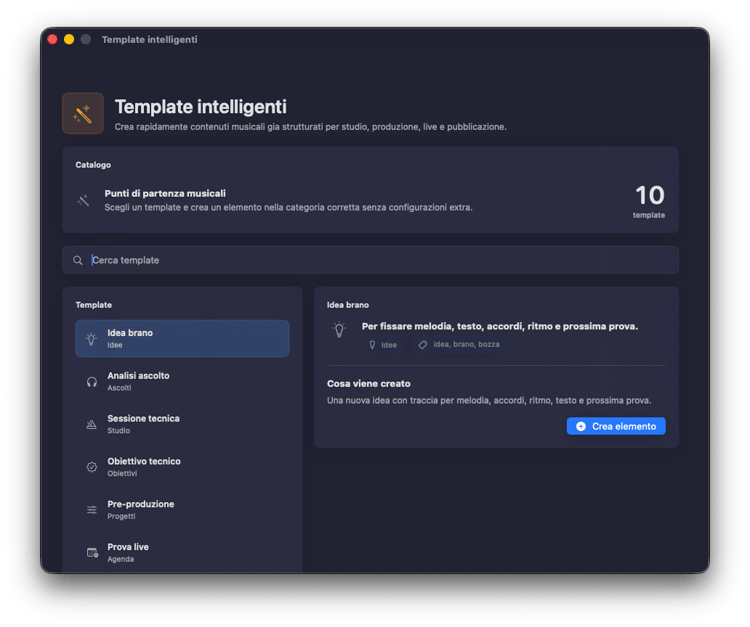Click the large Template intelligenti page heading
Screen dimensions: 750x627
click(x=200, y=107)
